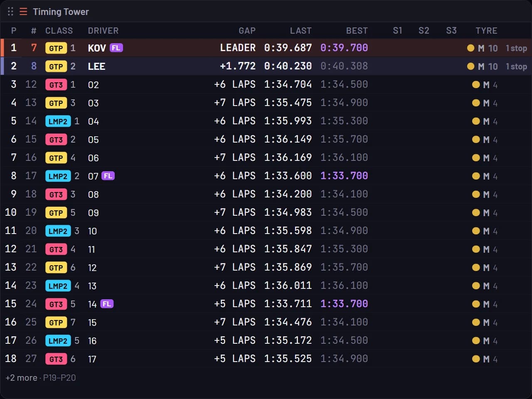Image resolution: width=532 pixels, height=399 pixels.
Task: Click the FL badge next to KOV
Action: coord(116,48)
